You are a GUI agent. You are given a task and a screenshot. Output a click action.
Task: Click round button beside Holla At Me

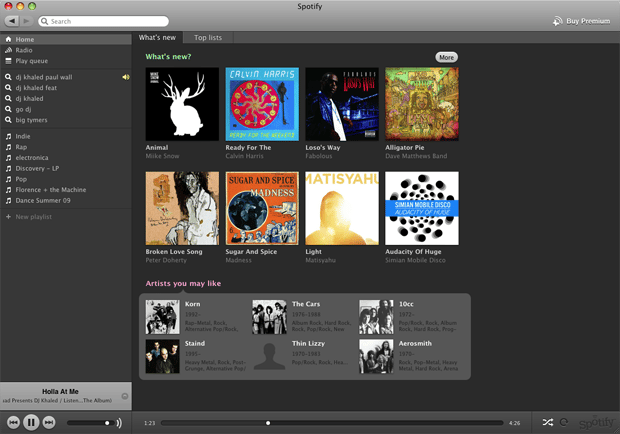[x=125, y=396]
